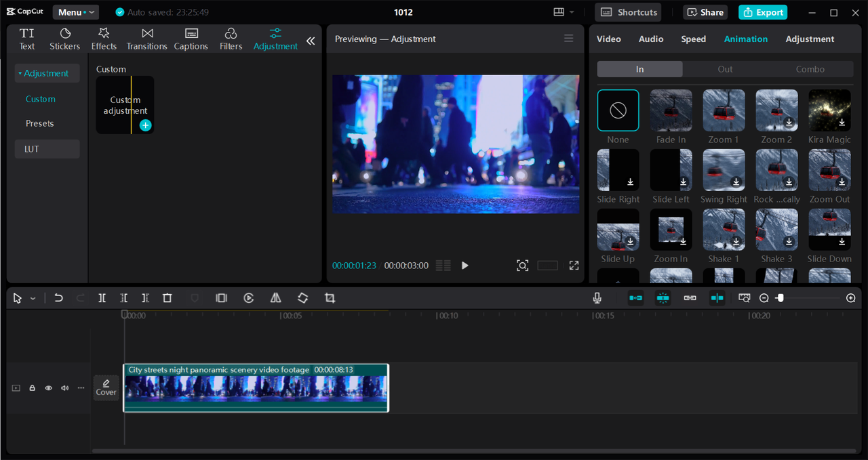
Task: Click the Split clip tool icon
Action: (102, 298)
